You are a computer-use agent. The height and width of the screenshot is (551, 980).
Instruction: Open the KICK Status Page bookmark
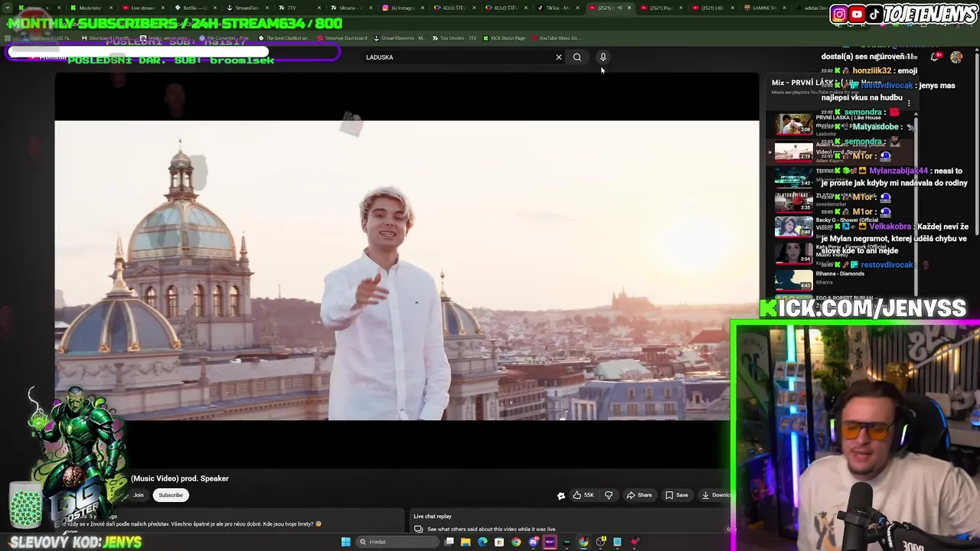tap(503, 38)
